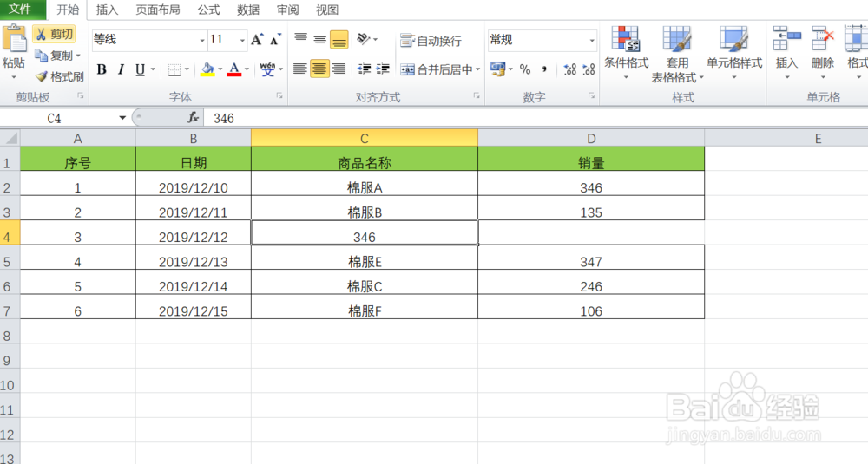The image size is (868, 464).
Task: Switch to 审阅 Review tab
Action: coord(287,10)
